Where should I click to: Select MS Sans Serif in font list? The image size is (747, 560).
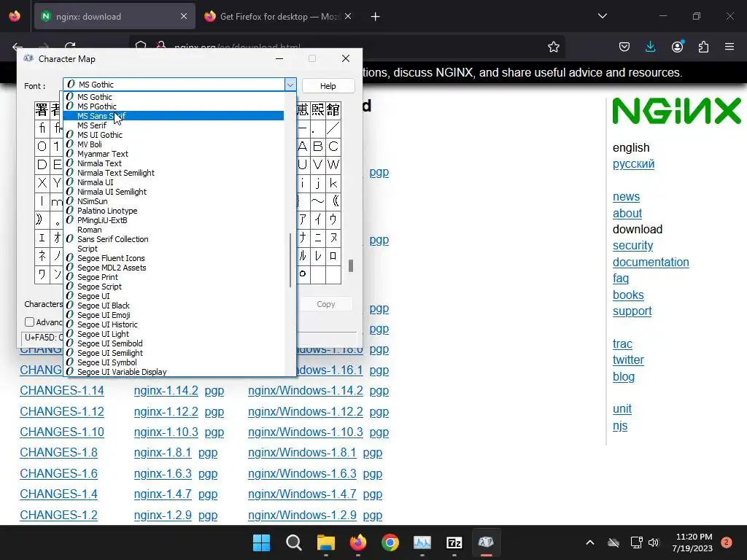coord(174,116)
